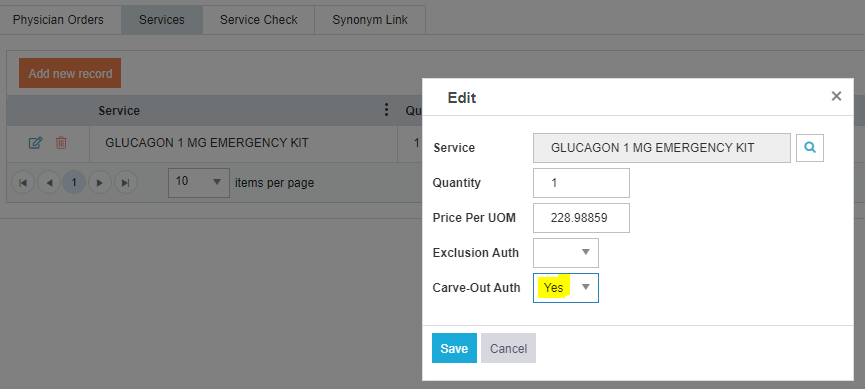Go to the next page
Screen dimensions: 865x389
click(x=100, y=182)
